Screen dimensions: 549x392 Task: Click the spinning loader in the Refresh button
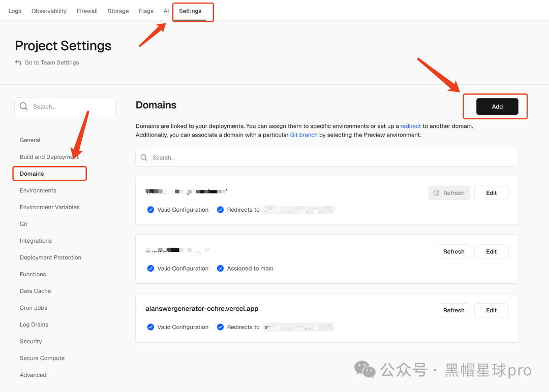coord(436,193)
